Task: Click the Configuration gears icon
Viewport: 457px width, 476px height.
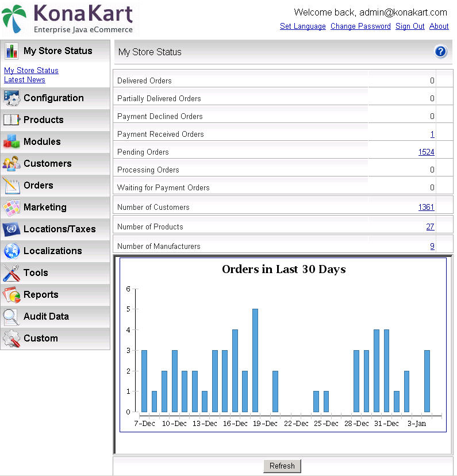Action: coord(11,98)
